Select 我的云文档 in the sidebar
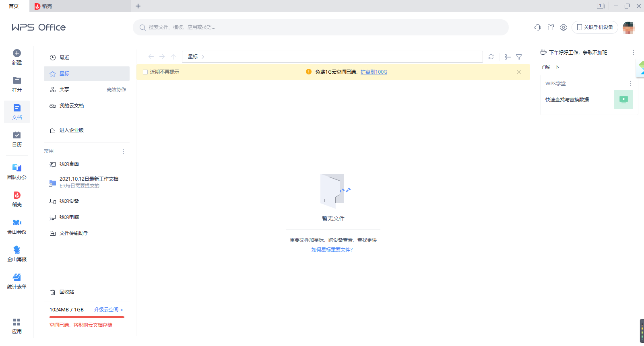Image resolution: width=644 pixels, height=346 pixels. point(72,106)
